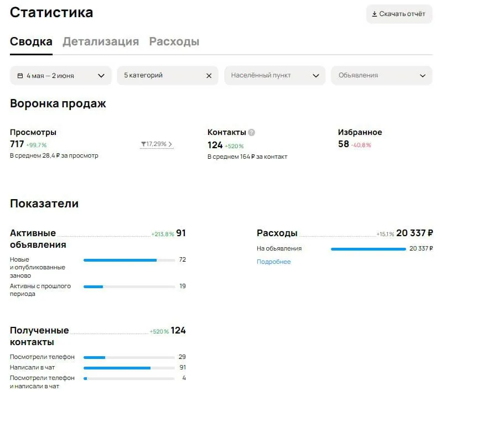Click the Контакты value 124 in funnel

pyautogui.click(x=215, y=145)
